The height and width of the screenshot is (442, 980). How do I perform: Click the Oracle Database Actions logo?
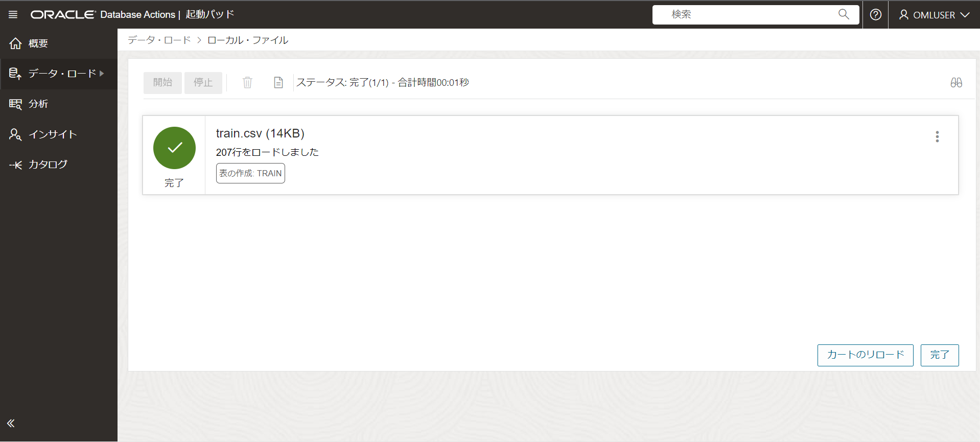point(103,15)
